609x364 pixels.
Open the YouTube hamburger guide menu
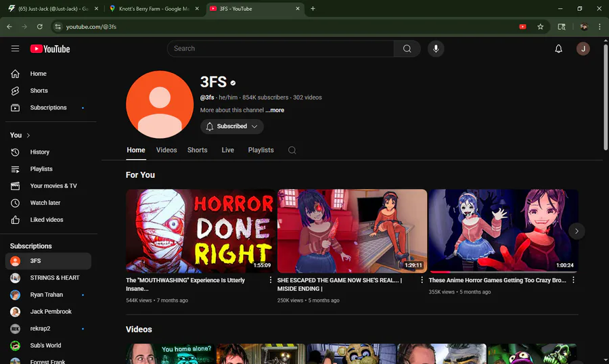[15, 49]
